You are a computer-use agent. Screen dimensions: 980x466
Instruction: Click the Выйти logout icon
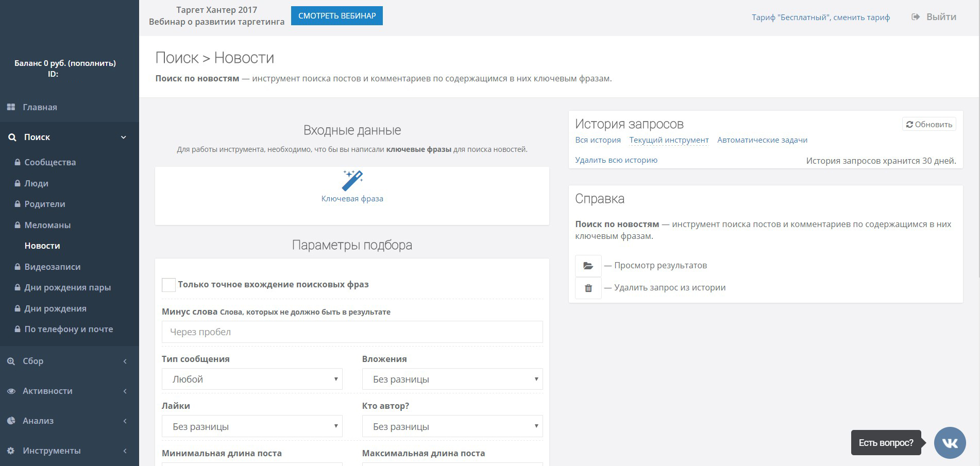916,17
